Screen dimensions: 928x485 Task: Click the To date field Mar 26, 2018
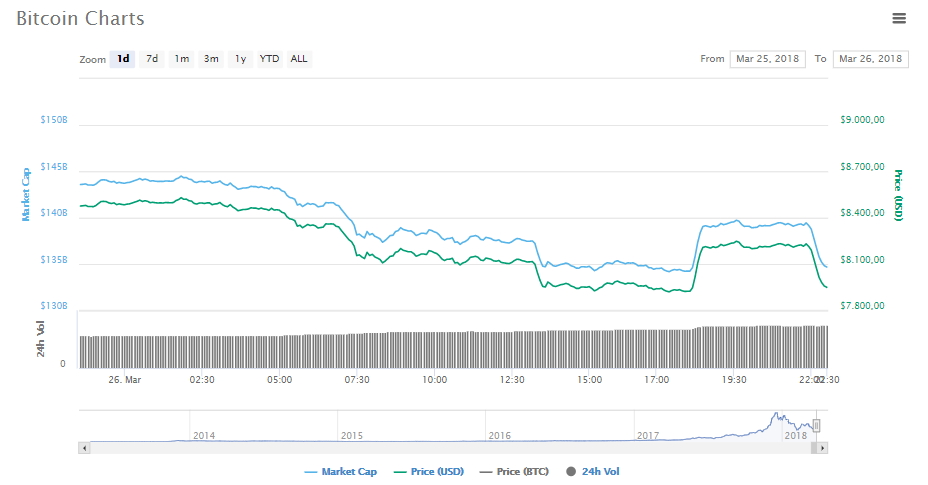871,59
